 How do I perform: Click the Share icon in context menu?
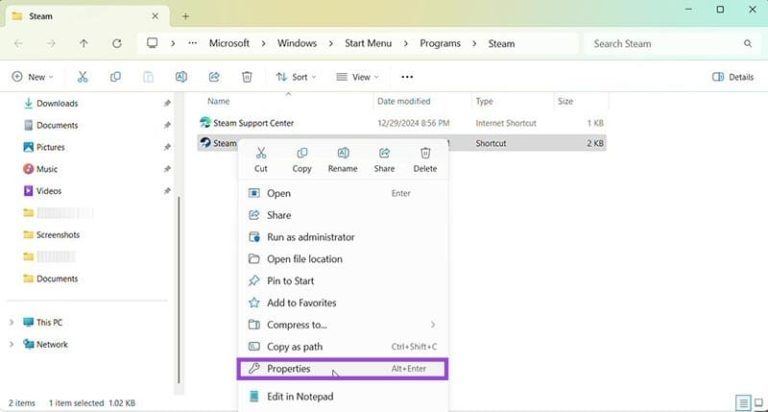tap(384, 154)
